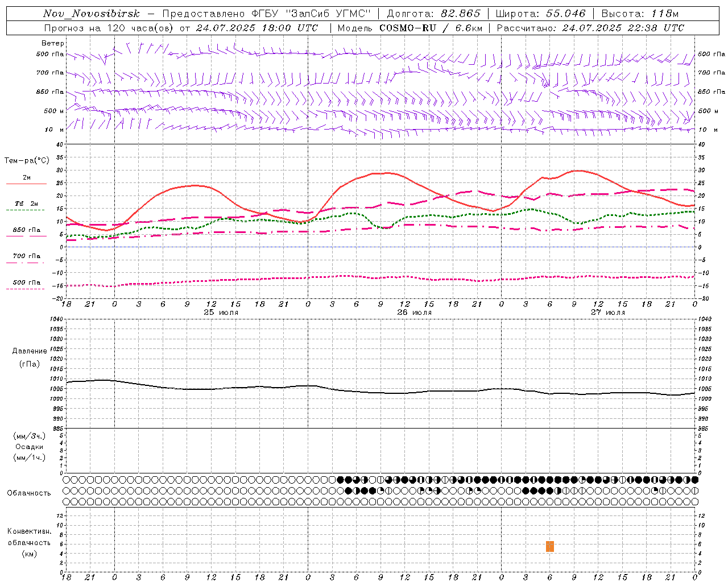Click the Широта: 55.046 value

coord(540,14)
